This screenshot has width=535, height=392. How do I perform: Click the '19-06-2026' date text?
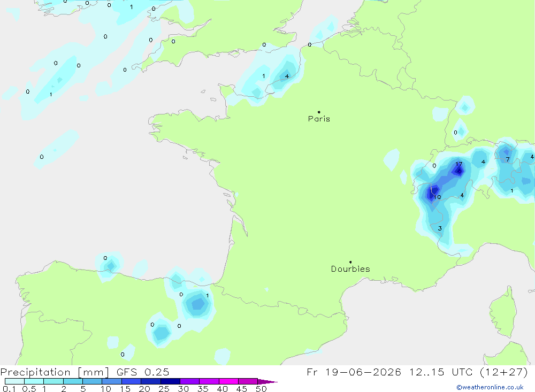coord(363,372)
